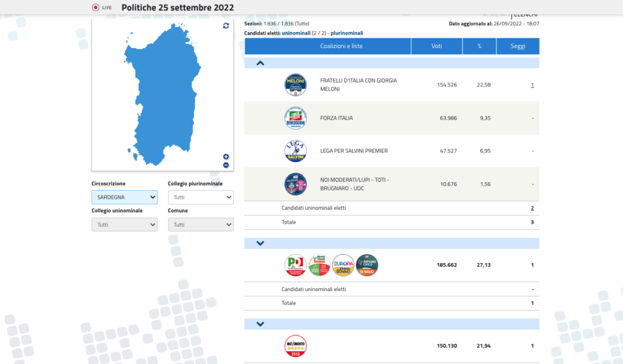Viewport: 623px width, 364px height.
Task: Open the Collegio uninominale dropdown
Action: 124,225
